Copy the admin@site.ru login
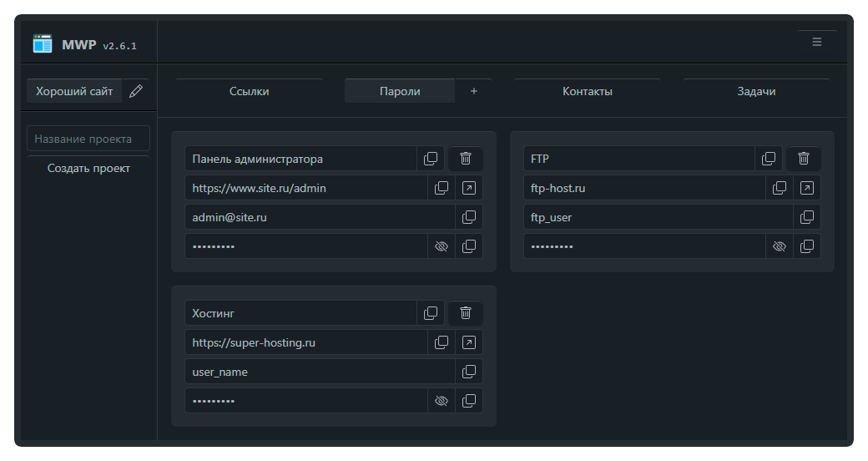868x461 pixels. [469, 217]
